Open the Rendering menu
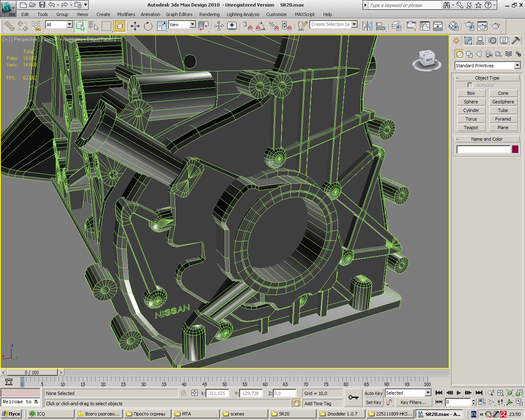The height and width of the screenshot is (420, 525). [x=209, y=14]
